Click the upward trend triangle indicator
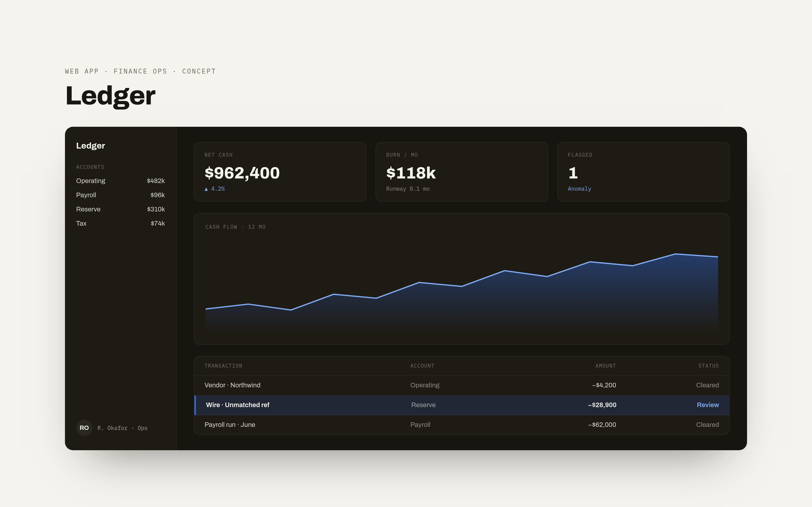 point(206,189)
